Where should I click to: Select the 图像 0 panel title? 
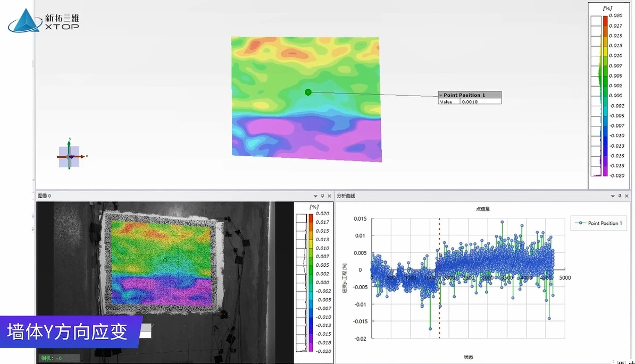[x=45, y=196]
